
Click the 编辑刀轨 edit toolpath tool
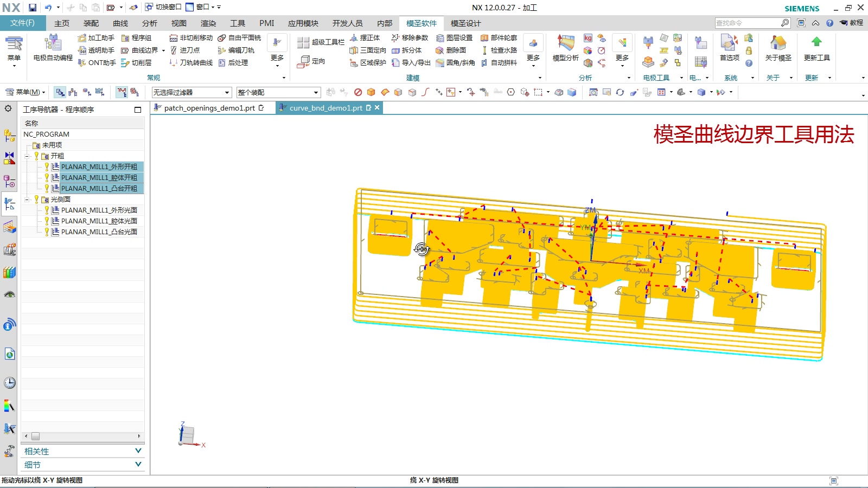(x=236, y=50)
